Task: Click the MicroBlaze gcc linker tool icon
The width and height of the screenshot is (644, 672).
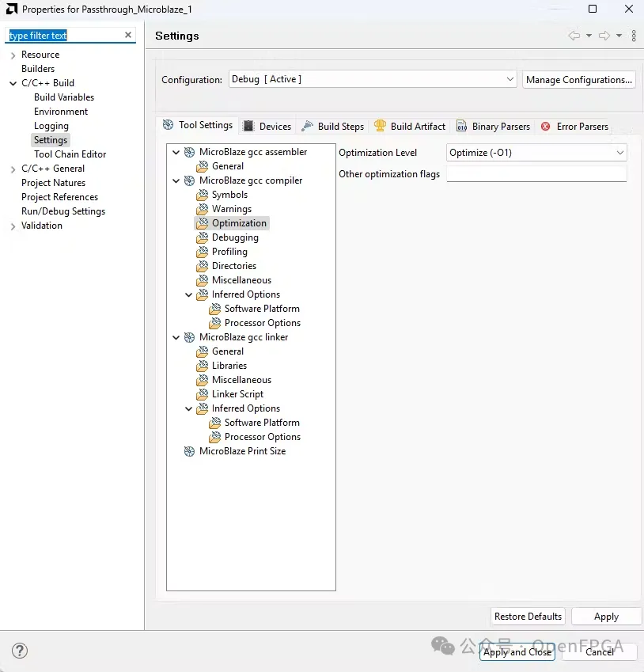Action: pyautogui.click(x=189, y=338)
